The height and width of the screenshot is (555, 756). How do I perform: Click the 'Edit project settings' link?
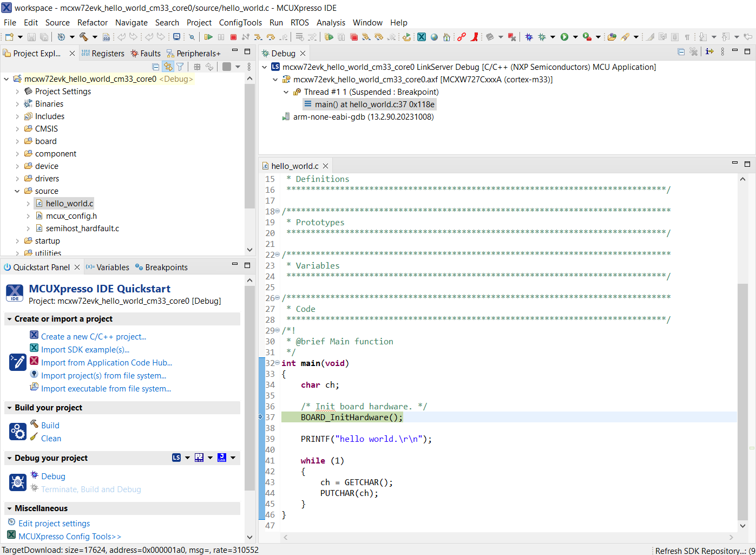(x=54, y=524)
